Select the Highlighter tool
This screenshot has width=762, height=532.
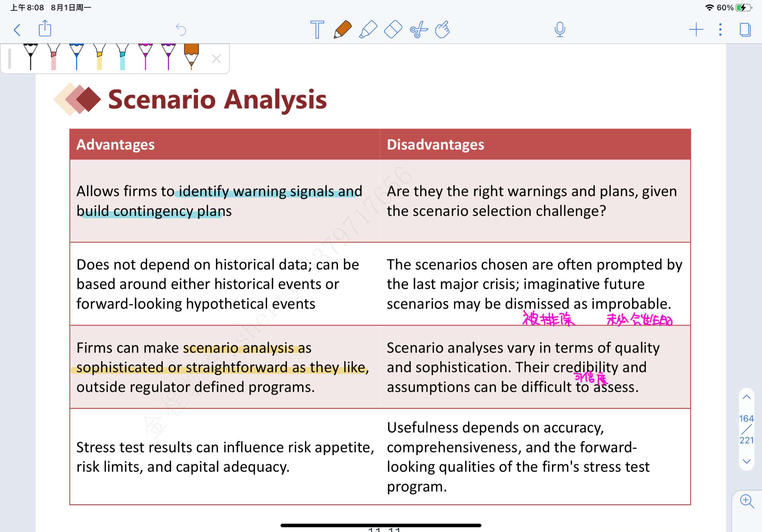(368, 29)
